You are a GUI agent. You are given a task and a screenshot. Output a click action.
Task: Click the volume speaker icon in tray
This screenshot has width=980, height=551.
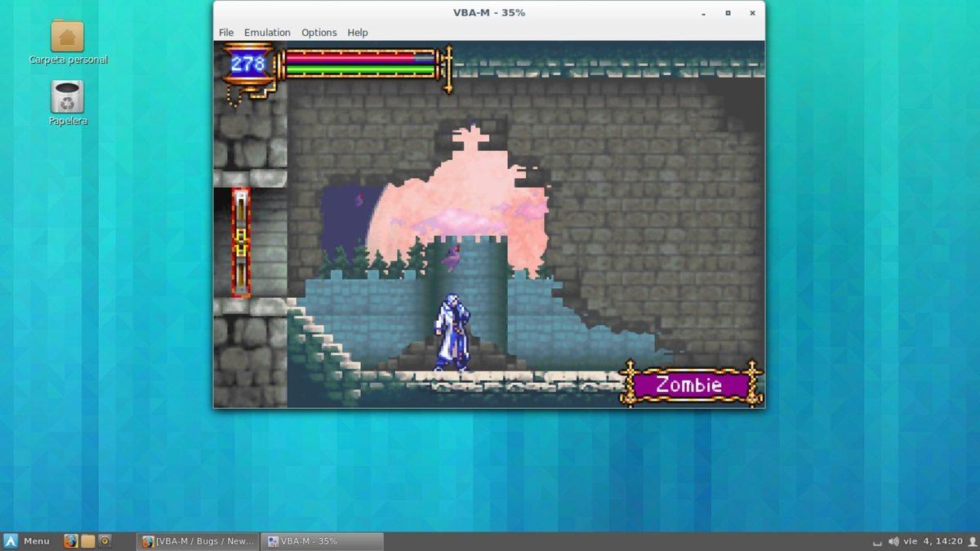point(893,541)
